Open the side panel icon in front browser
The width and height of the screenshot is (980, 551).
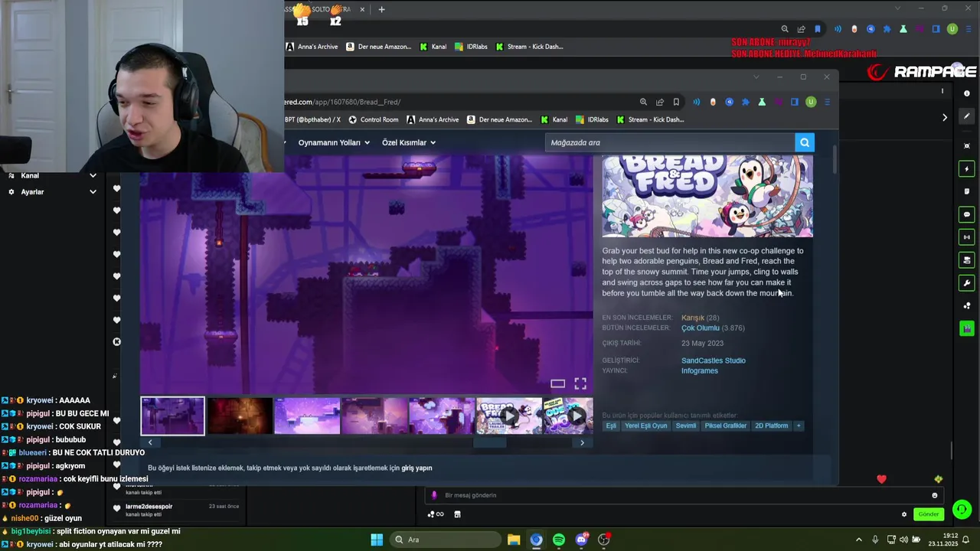point(795,102)
